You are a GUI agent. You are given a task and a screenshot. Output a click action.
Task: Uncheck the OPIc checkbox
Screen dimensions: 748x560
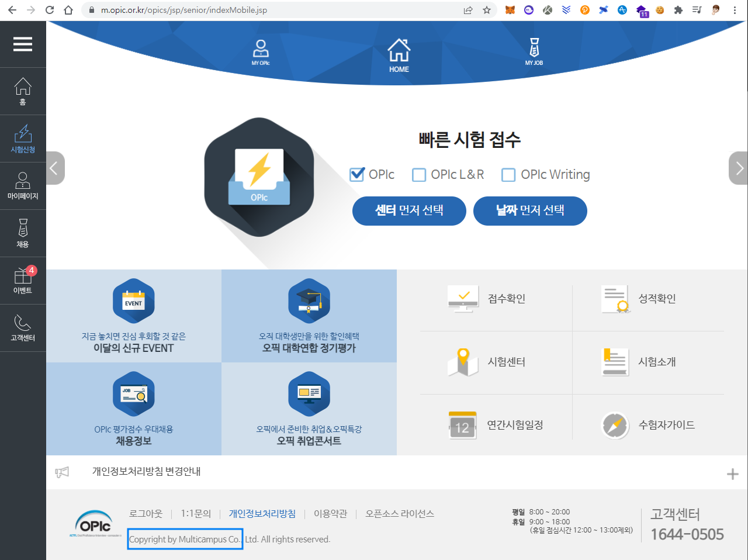click(x=357, y=174)
